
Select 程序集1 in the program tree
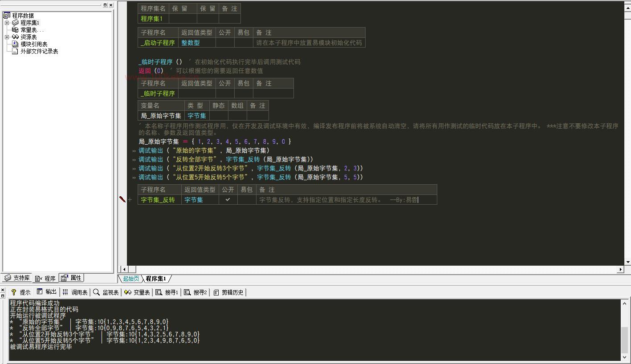click(x=29, y=23)
